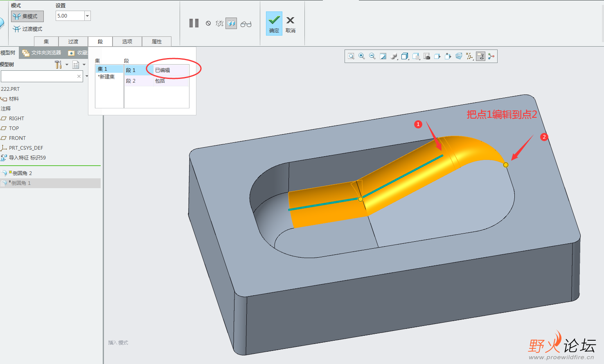Viewport: 604px width, 364px height.
Task: Click the round handle at the middle joint
Action: (361, 199)
